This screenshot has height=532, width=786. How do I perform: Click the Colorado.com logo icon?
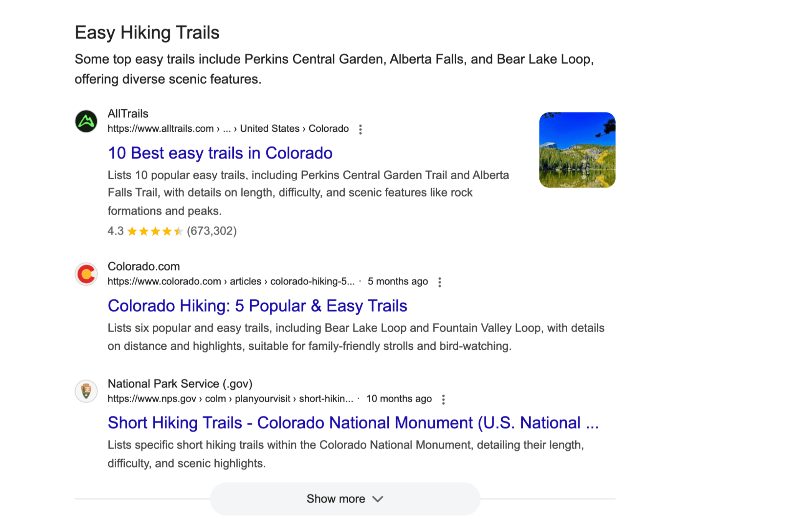point(86,274)
